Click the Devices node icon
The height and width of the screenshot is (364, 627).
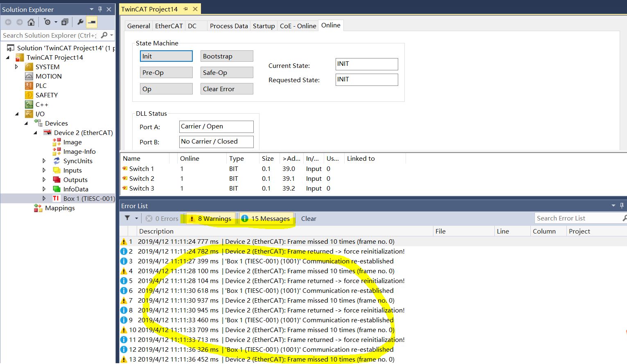(x=38, y=123)
